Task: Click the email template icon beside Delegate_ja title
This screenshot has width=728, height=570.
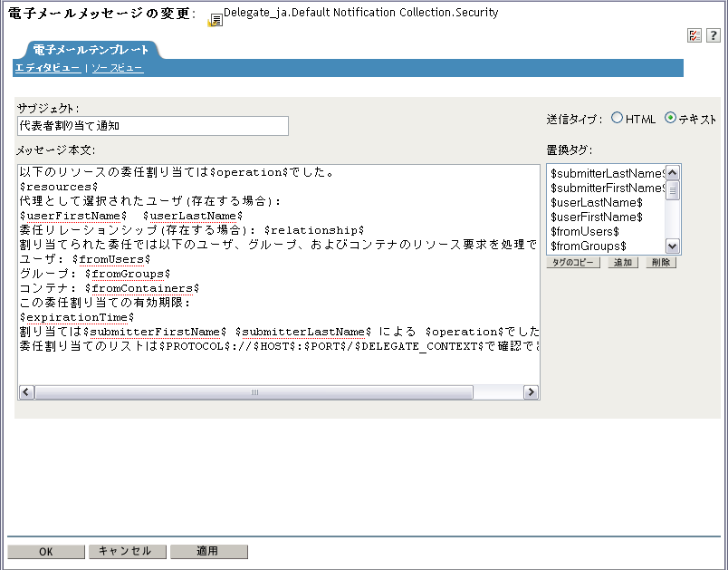Action: 215,20
